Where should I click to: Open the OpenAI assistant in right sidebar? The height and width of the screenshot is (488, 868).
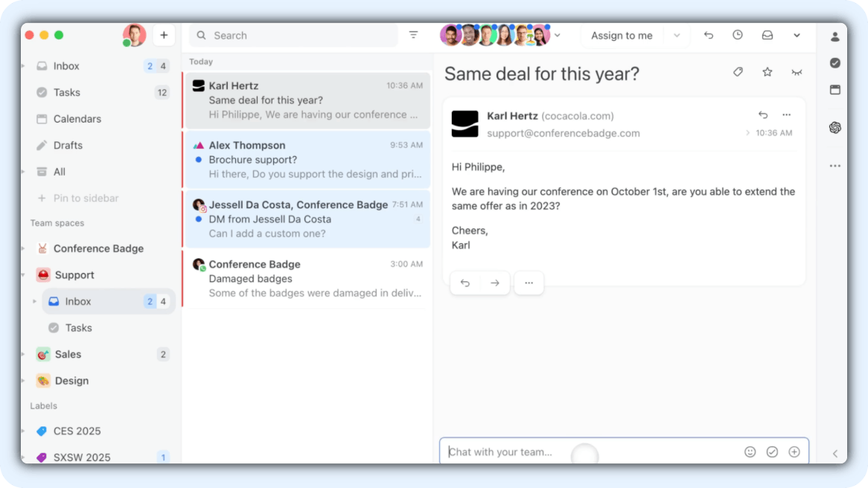click(x=835, y=128)
